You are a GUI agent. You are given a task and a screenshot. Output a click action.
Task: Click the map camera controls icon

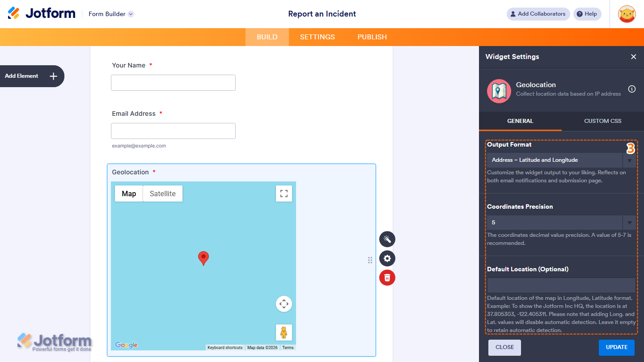284,304
